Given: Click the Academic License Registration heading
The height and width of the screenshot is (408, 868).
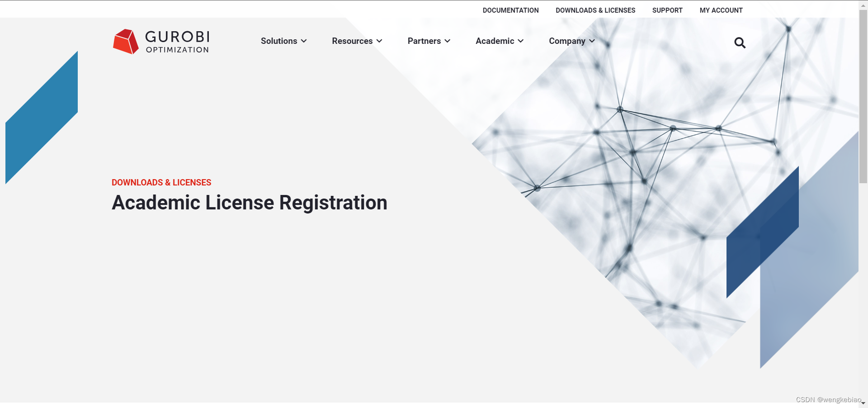Looking at the screenshot, I should tap(250, 202).
